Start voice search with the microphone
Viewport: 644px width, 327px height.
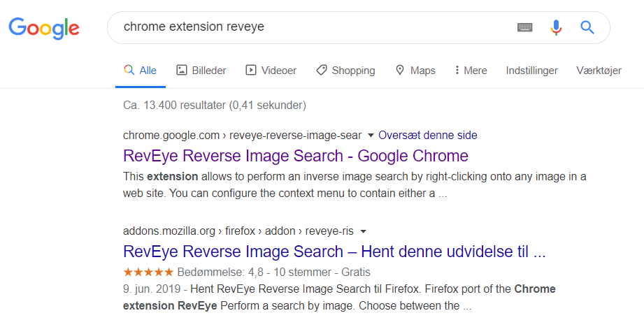point(556,27)
